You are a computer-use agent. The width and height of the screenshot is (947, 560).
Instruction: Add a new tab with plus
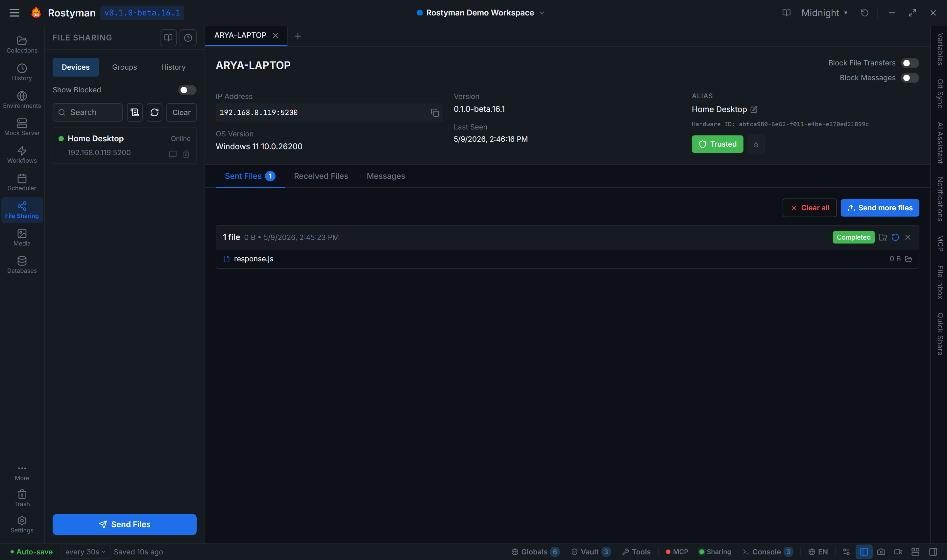pyautogui.click(x=298, y=36)
